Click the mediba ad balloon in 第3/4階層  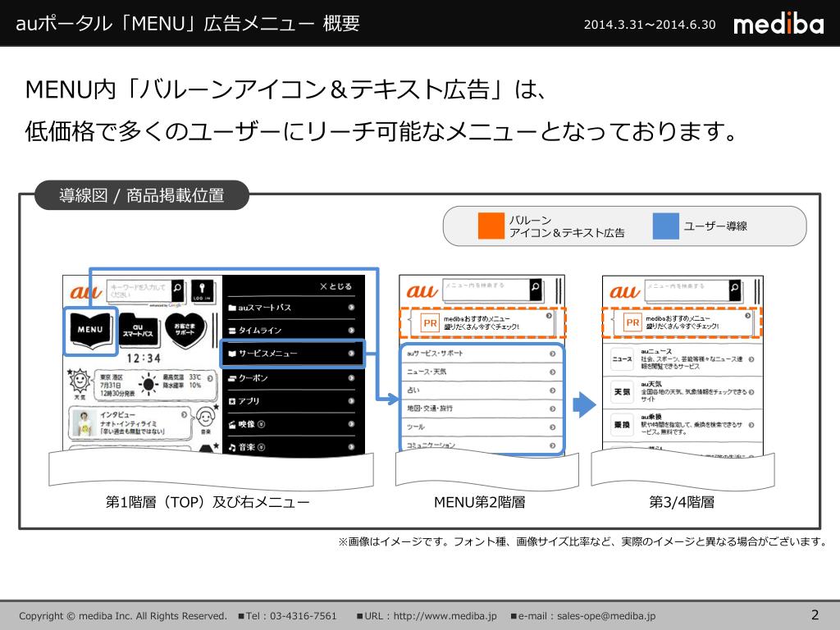coord(682,322)
